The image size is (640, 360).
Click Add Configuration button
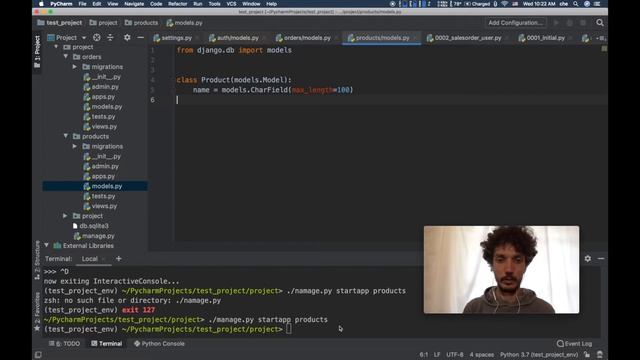click(x=516, y=23)
